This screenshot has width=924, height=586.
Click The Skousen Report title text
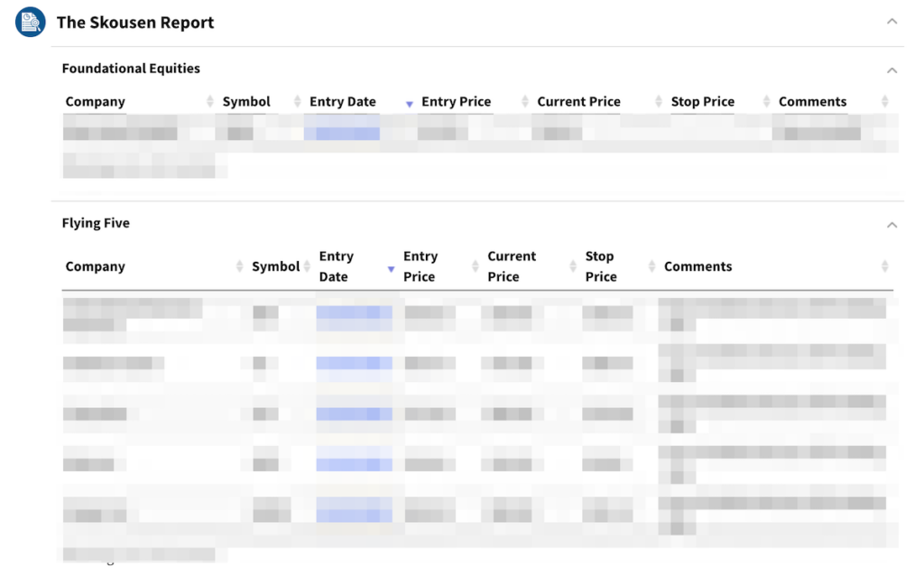point(135,23)
